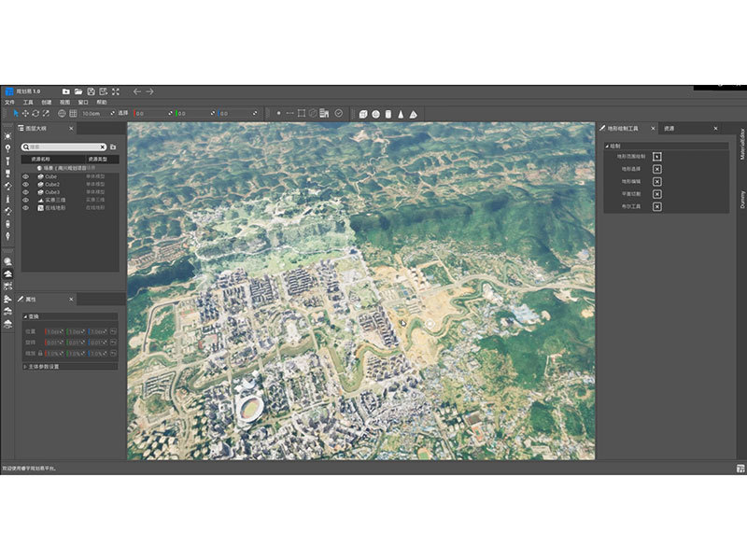The image size is (747, 560).
Task: Click the redo right arrow
Action: pos(149,91)
